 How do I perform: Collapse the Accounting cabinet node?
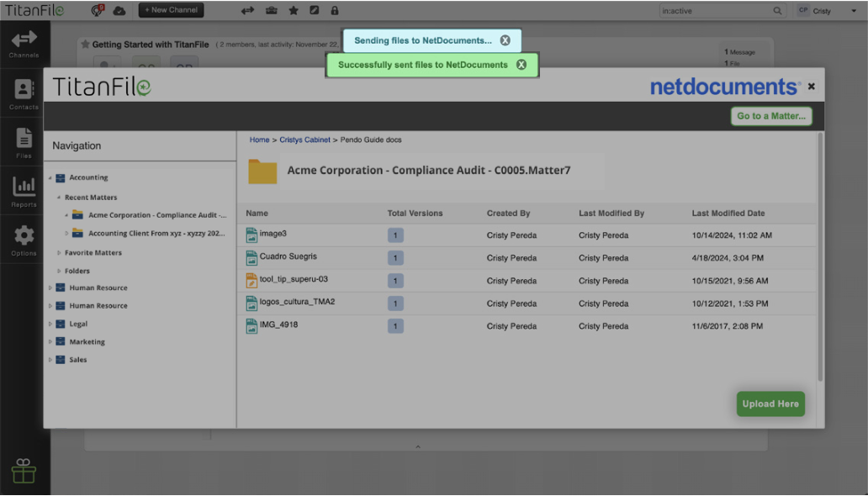pyautogui.click(x=50, y=177)
